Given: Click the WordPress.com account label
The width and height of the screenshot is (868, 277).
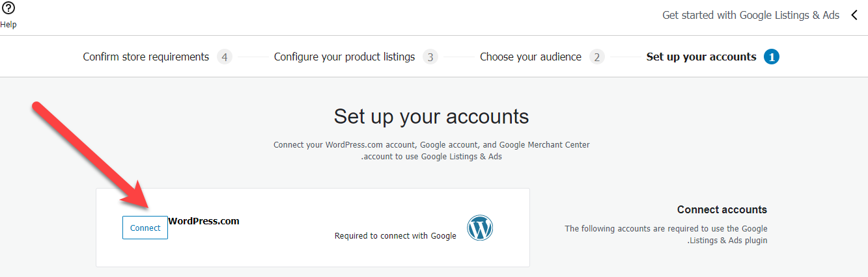Looking at the screenshot, I should [204, 221].
